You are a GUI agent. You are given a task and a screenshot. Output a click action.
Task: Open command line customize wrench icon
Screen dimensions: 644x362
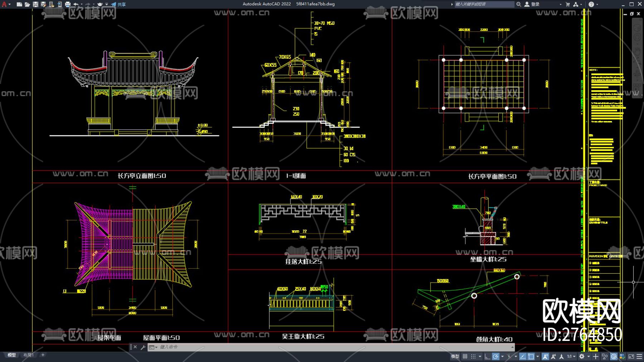(143, 347)
